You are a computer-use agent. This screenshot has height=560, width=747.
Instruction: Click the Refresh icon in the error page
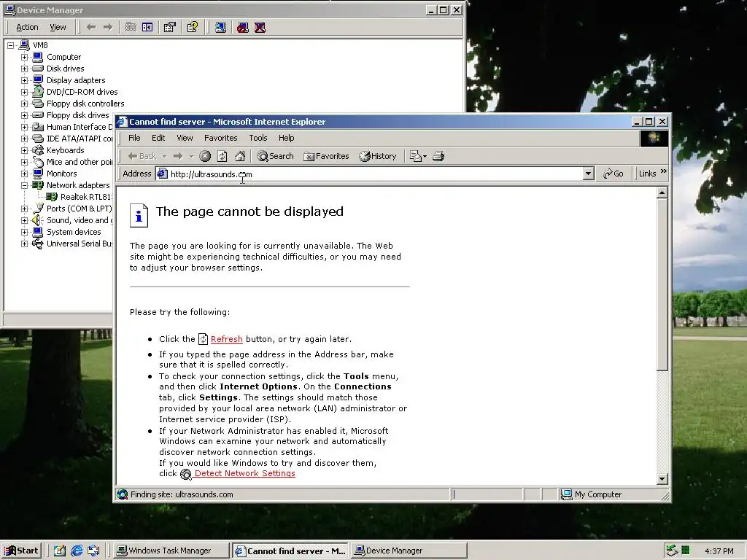pyautogui.click(x=203, y=339)
